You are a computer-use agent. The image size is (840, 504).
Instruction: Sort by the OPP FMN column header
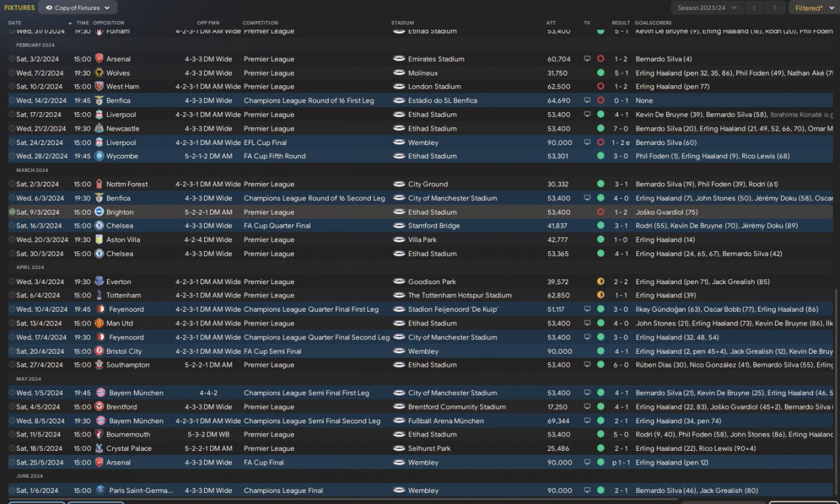point(208,23)
